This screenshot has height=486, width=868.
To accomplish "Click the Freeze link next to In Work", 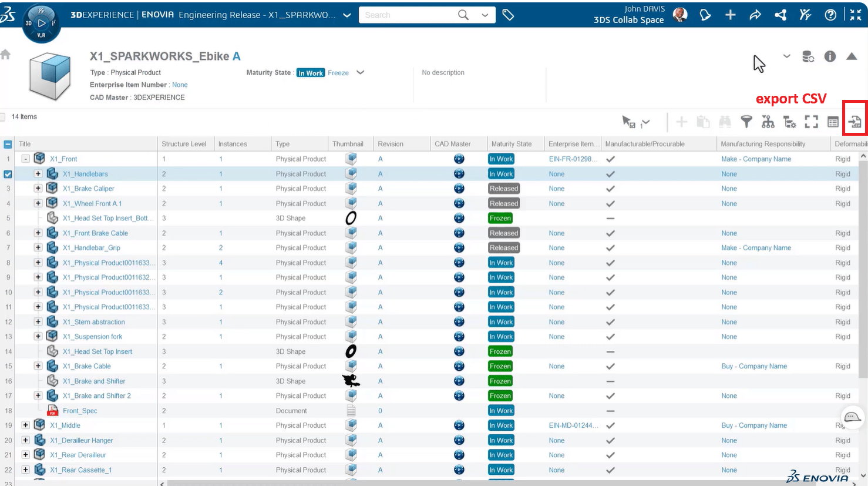I will coord(338,73).
